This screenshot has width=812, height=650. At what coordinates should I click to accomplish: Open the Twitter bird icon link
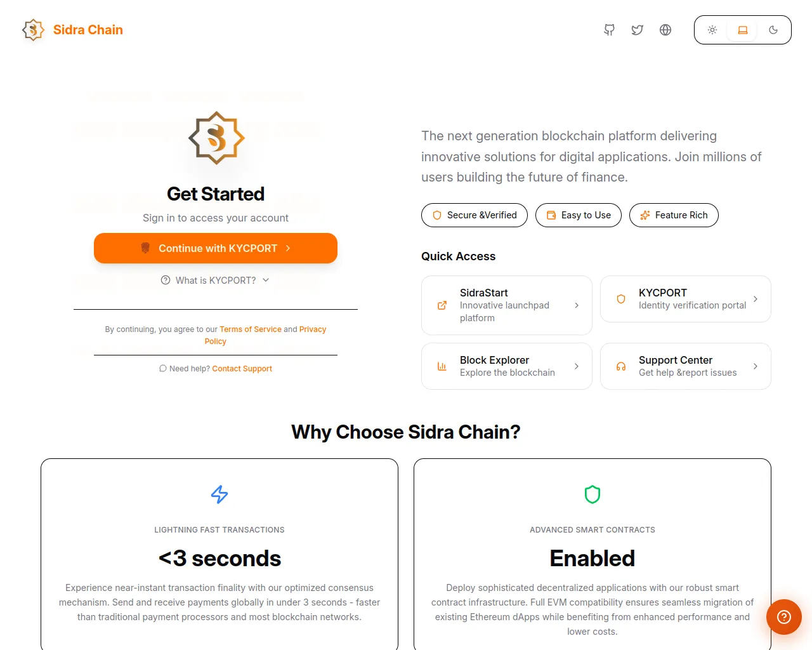click(637, 30)
